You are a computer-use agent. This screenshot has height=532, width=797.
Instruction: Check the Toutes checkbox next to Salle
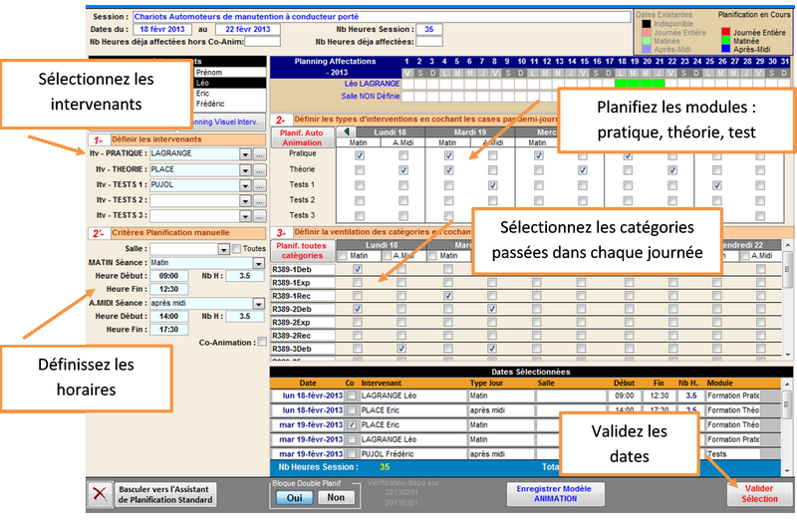pyautogui.click(x=238, y=249)
